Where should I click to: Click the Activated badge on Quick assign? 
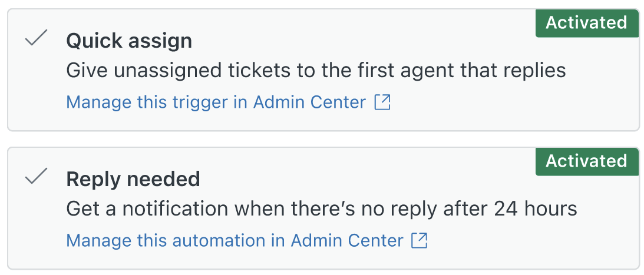coord(586,22)
